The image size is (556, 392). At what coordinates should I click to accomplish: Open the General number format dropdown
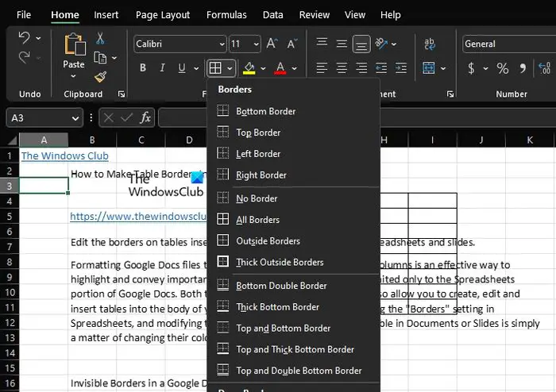tap(509, 44)
